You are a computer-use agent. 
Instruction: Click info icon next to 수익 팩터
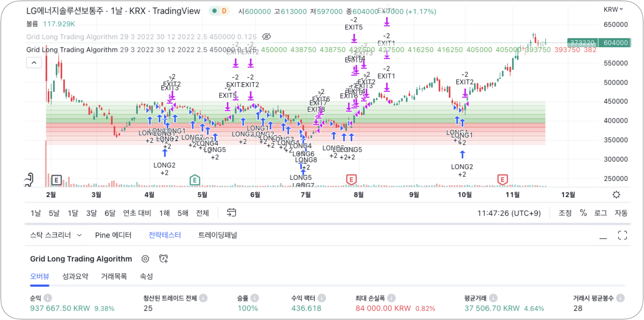tap(321, 298)
